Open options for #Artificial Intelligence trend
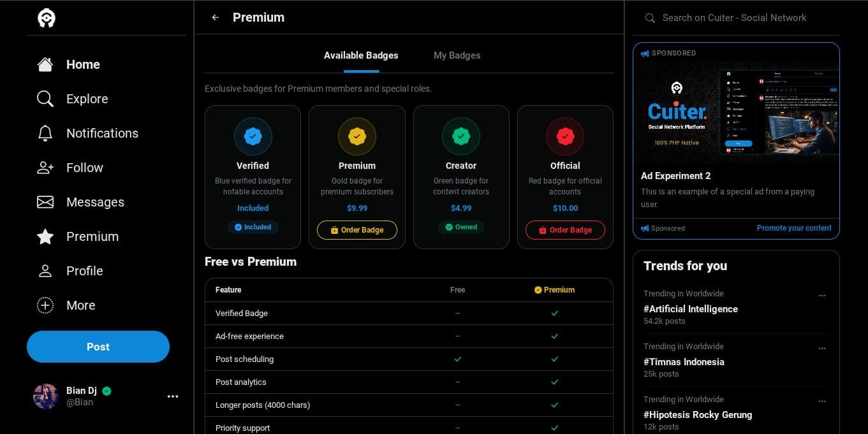The width and height of the screenshot is (868, 434). (x=822, y=295)
